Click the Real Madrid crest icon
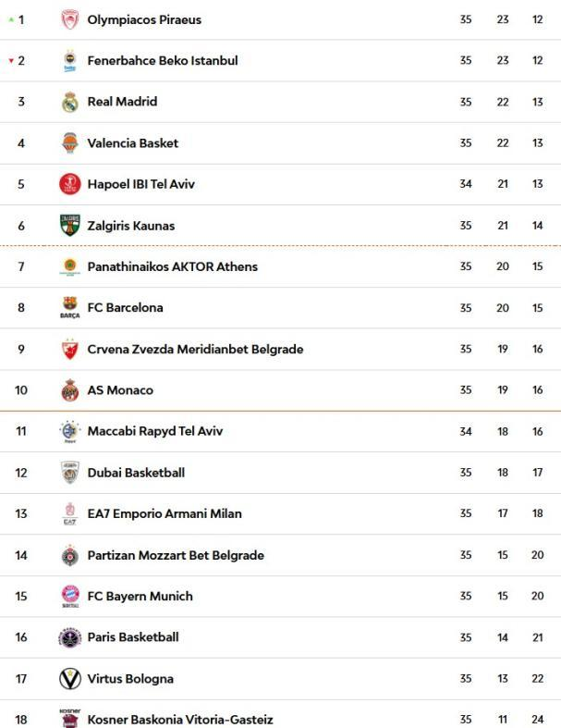The height and width of the screenshot is (728, 561). (x=70, y=102)
